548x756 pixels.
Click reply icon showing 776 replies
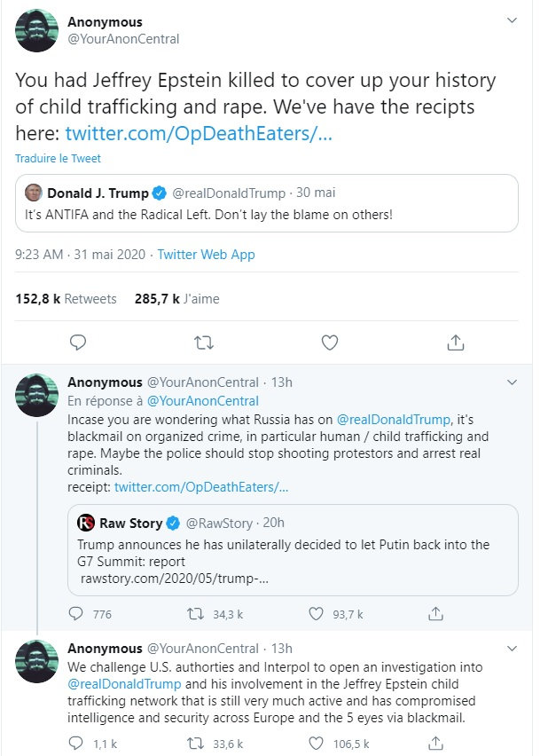78,613
